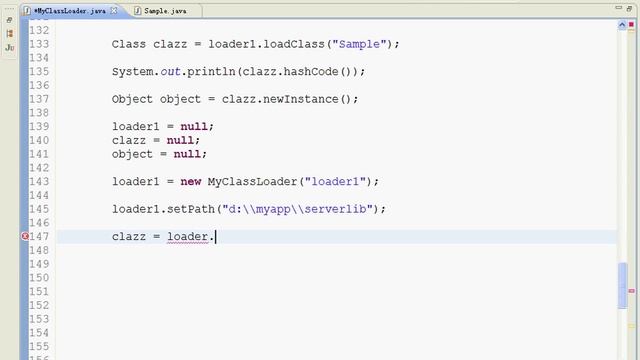Click the red error summary square on the overview ruler
640x360 pixels.
pyautogui.click(x=631, y=24)
